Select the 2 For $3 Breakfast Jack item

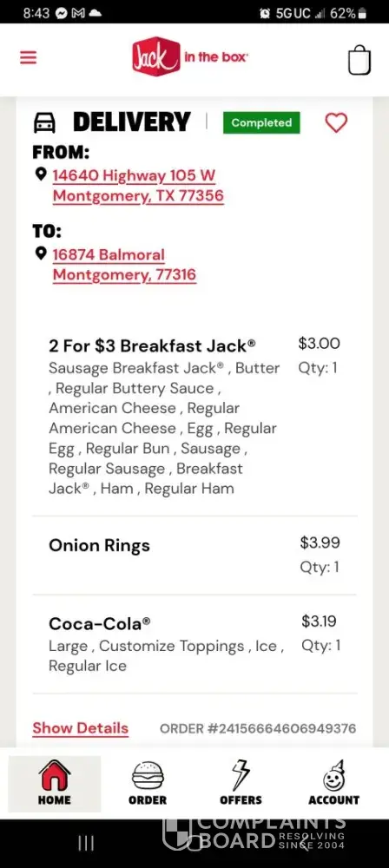[x=194, y=417]
